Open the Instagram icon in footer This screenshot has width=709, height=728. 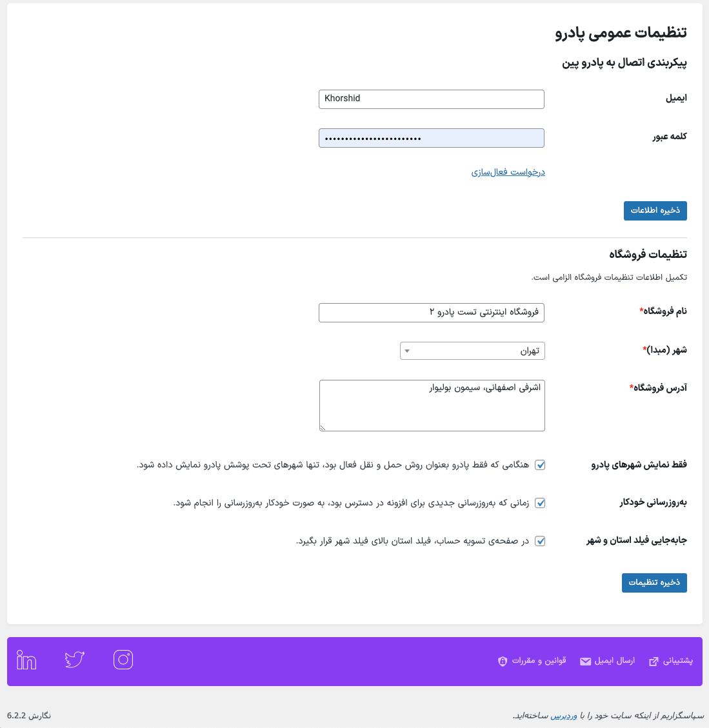point(123,660)
